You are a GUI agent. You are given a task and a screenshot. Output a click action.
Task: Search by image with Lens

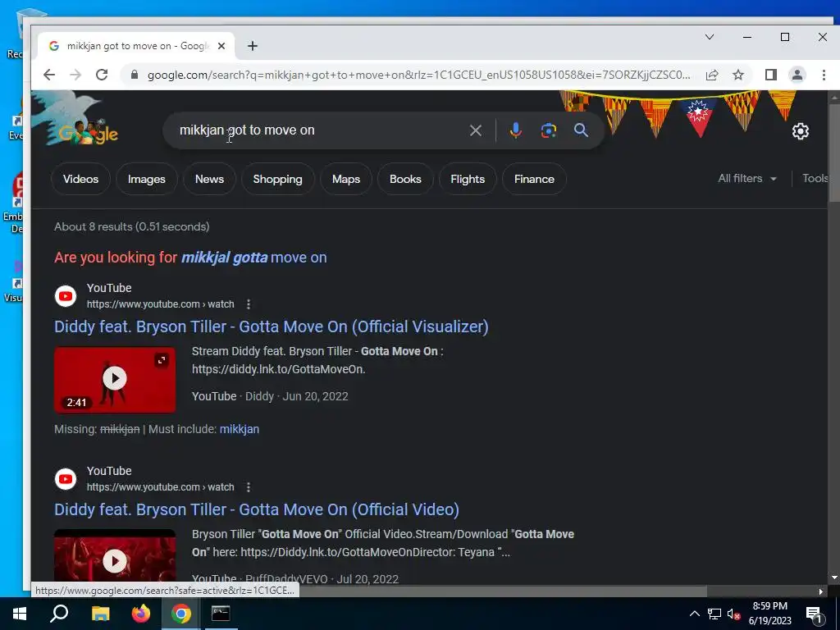(549, 130)
